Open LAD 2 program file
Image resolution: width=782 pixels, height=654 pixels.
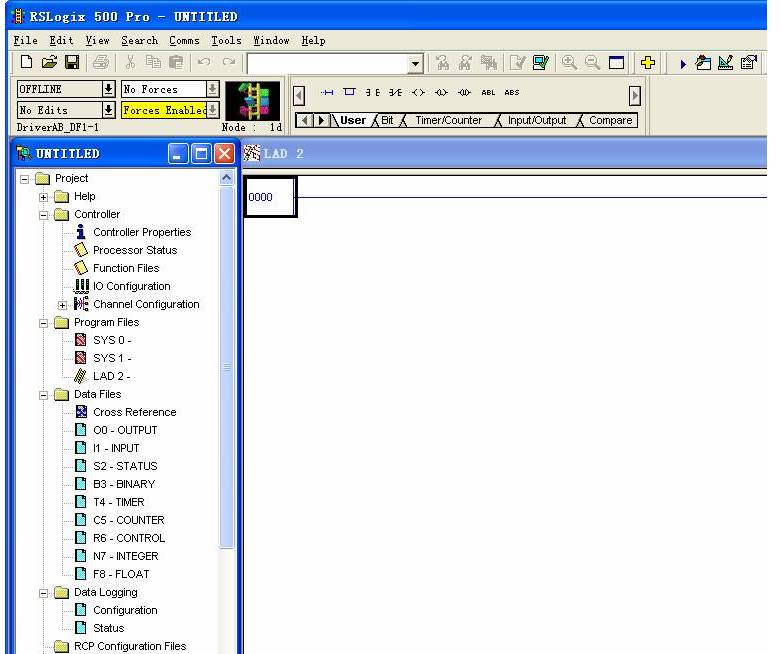(x=112, y=376)
